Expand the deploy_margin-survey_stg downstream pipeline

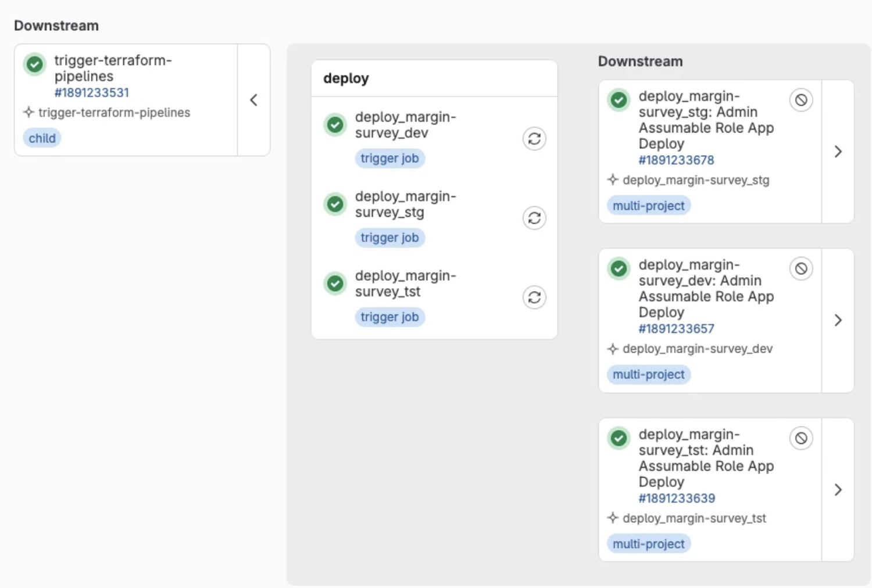pos(838,152)
